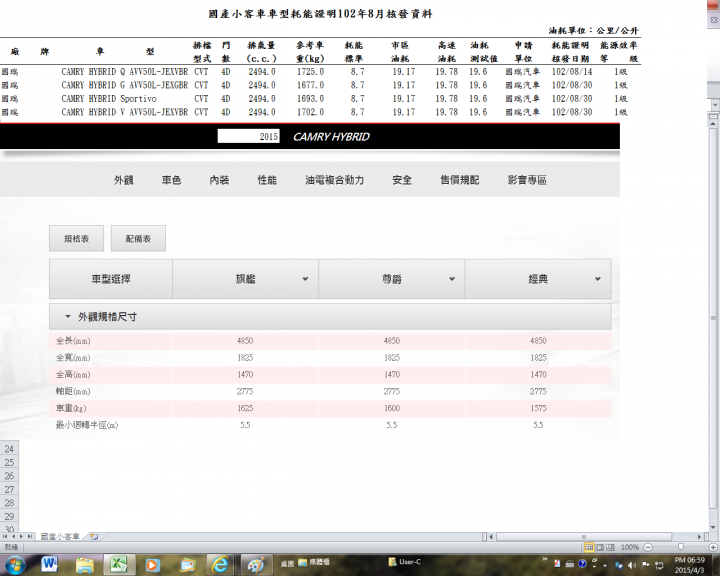Image resolution: width=720 pixels, height=576 pixels.
Task: Select the 安全 navigation tab
Action: (402, 180)
